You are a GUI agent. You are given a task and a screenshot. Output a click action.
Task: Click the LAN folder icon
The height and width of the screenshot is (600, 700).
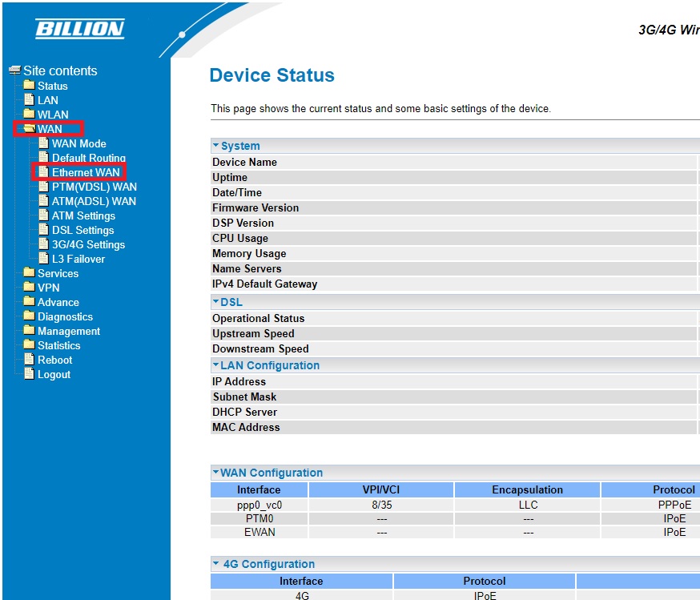click(x=29, y=100)
